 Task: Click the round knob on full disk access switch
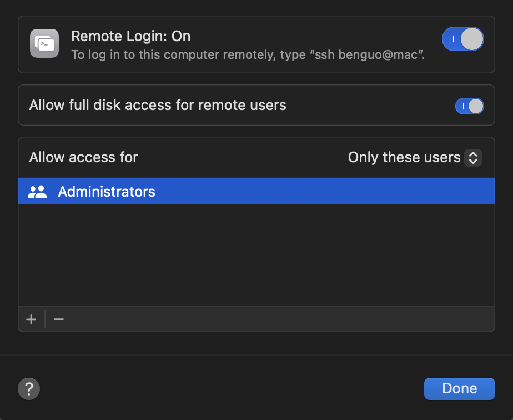pyautogui.click(x=476, y=106)
